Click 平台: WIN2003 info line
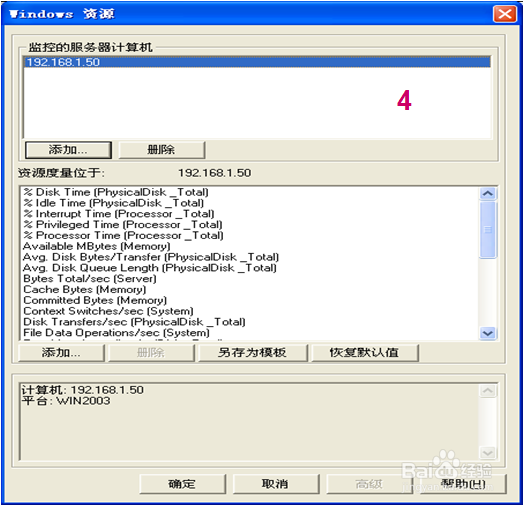524x506 pixels. 66,401
